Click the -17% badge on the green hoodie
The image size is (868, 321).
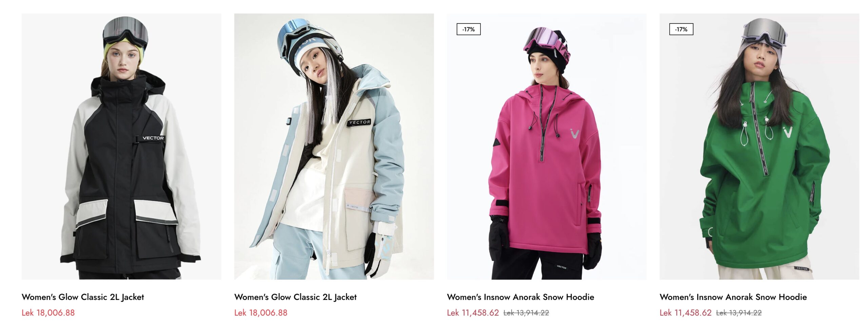click(x=681, y=29)
